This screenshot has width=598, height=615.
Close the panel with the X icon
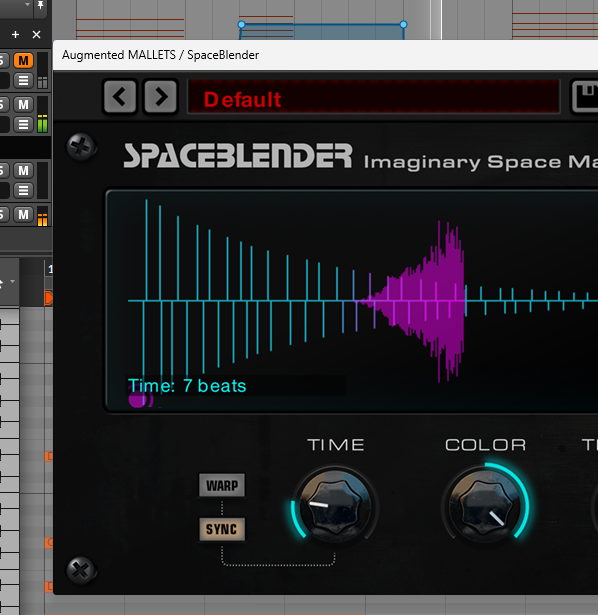point(36,35)
